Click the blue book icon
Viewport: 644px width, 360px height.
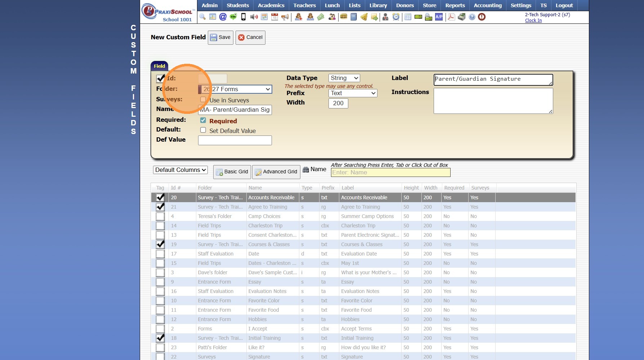(354, 17)
